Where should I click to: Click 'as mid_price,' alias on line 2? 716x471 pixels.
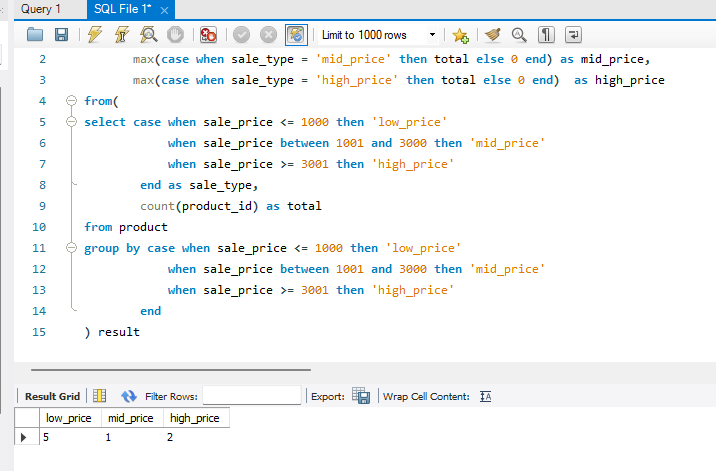(x=605, y=59)
